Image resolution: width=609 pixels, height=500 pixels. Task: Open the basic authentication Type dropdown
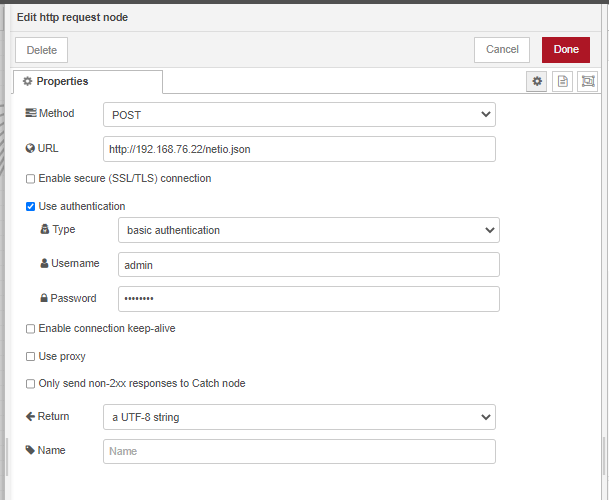(309, 230)
